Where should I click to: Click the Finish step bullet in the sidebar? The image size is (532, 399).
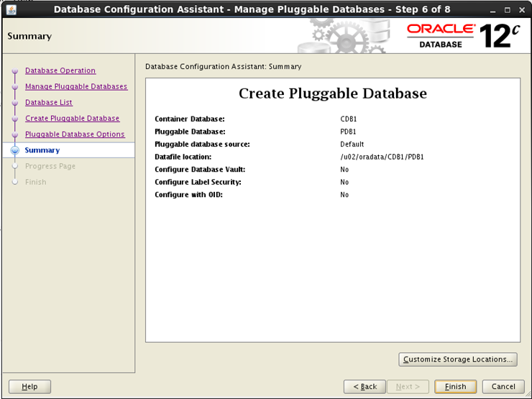click(x=15, y=182)
